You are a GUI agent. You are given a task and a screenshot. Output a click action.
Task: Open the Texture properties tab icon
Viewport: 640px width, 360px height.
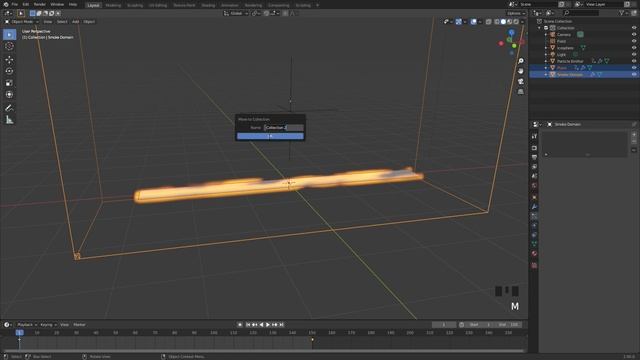(x=534, y=265)
